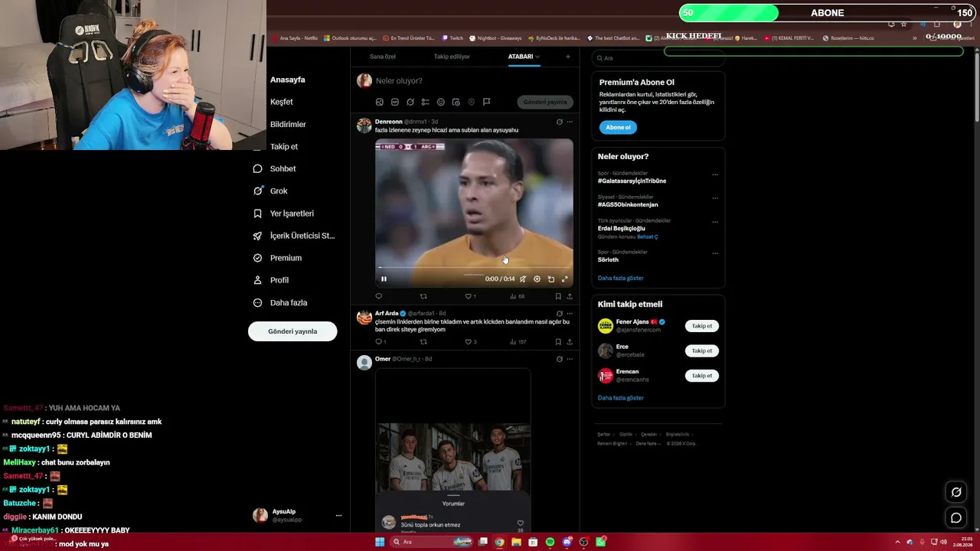980x551 pixels.
Task: Open more options on Denreonn's post
Action: (570, 122)
